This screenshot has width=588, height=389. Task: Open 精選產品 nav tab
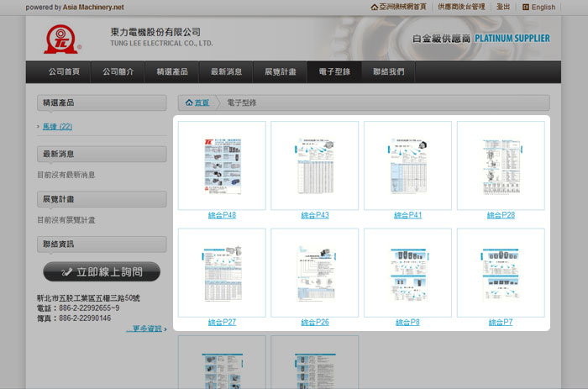172,71
